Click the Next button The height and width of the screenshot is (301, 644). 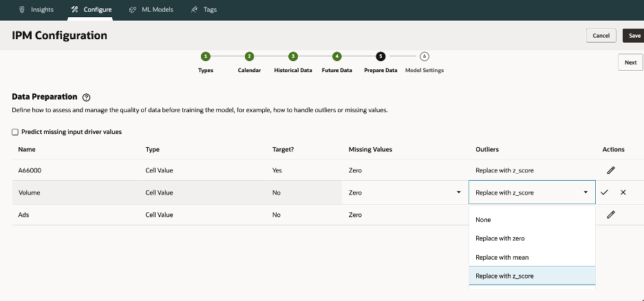(630, 63)
